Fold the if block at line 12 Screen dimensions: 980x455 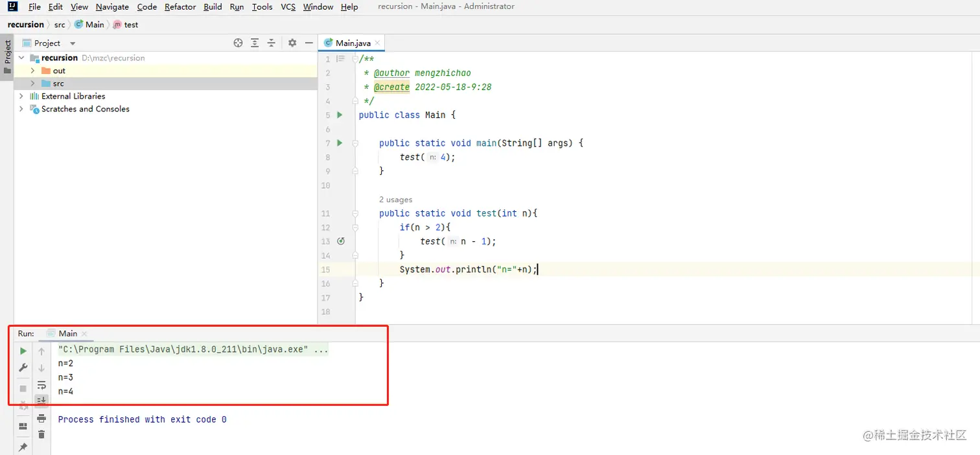click(355, 227)
